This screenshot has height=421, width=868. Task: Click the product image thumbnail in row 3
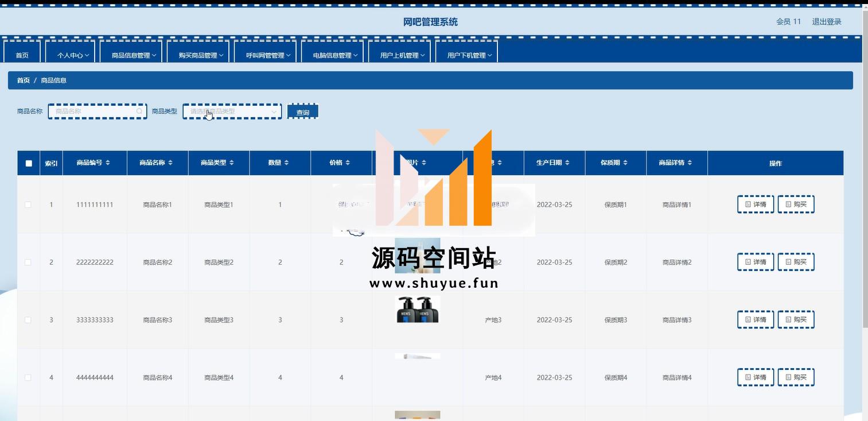pos(417,310)
